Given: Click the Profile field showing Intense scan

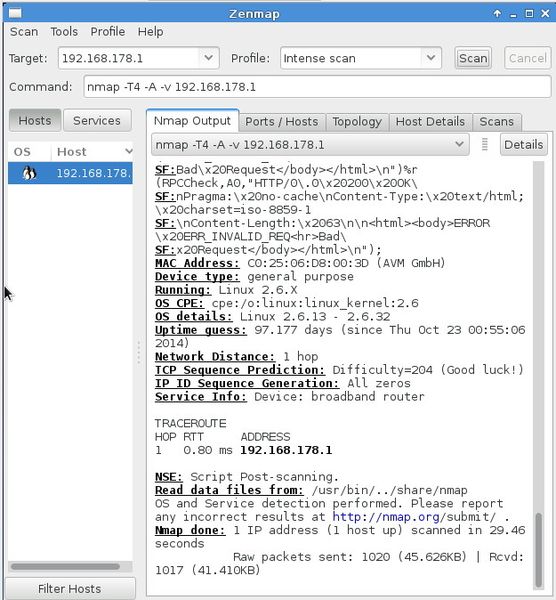Looking at the screenshot, I should coord(352,58).
